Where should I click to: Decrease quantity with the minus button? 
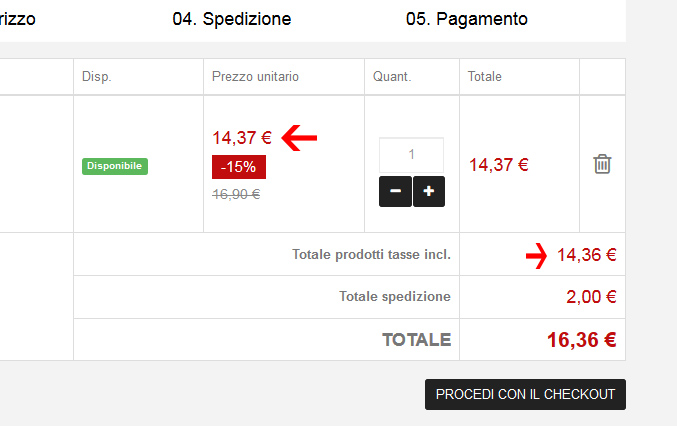tap(395, 191)
